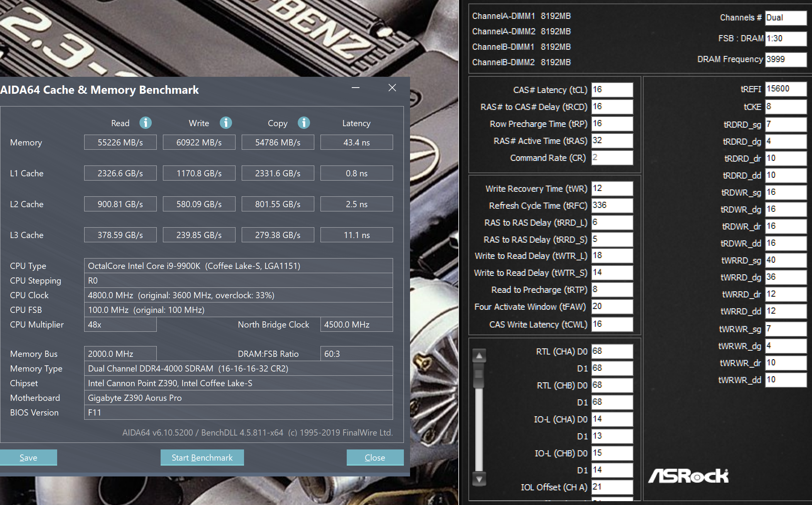Click the Write info icon
812x505 pixels.
click(226, 123)
